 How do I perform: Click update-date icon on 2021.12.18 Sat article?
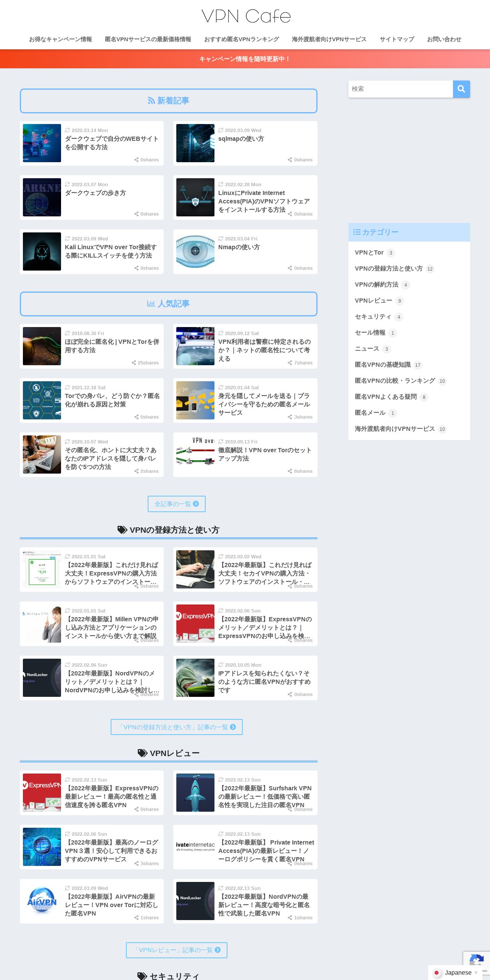[x=68, y=387]
